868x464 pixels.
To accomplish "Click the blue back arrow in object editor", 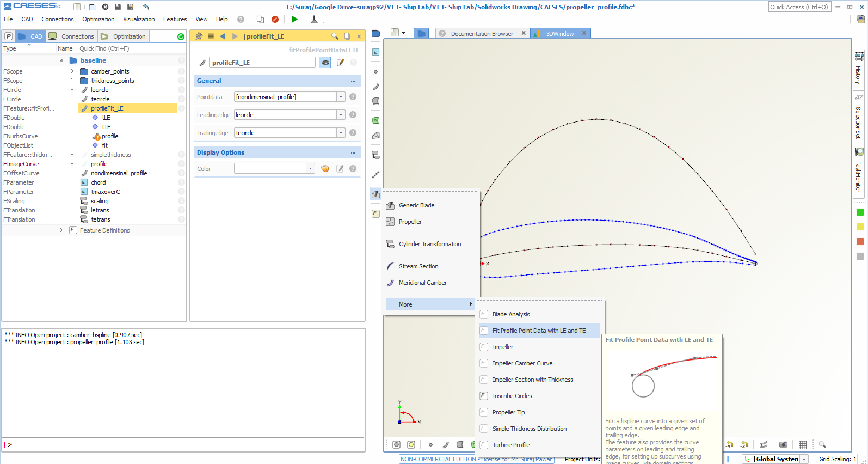I will click(223, 36).
